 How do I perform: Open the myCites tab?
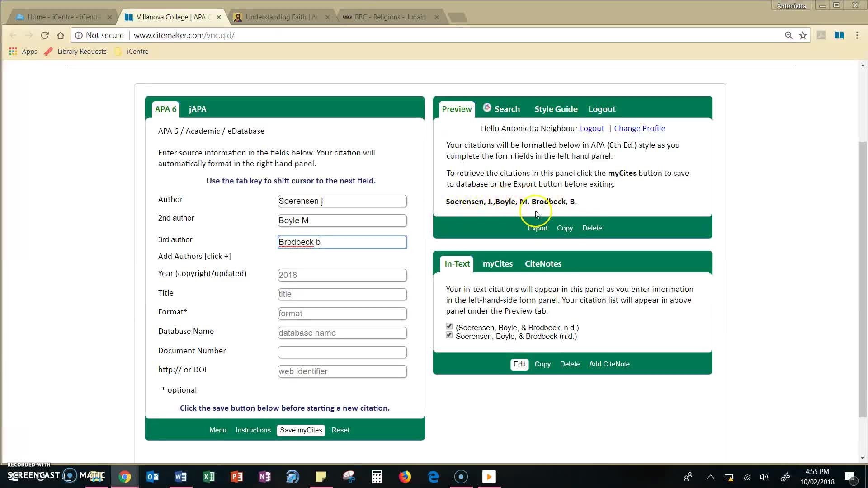497,264
